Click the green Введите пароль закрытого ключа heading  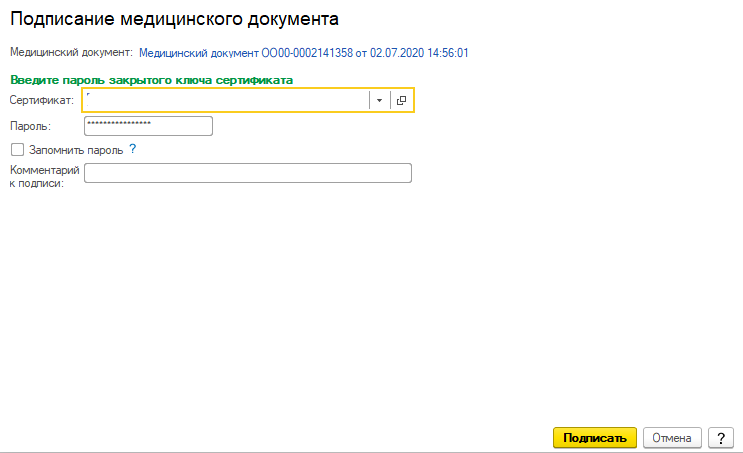click(151, 79)
